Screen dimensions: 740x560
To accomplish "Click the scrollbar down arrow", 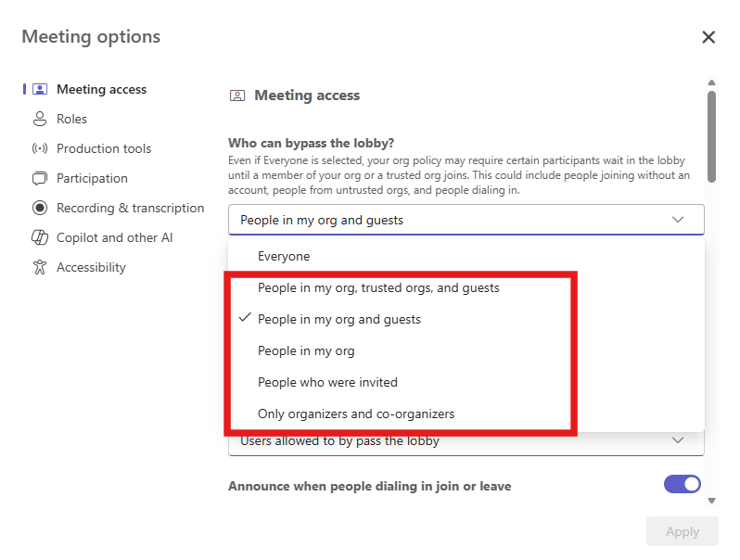I will 711,501.
